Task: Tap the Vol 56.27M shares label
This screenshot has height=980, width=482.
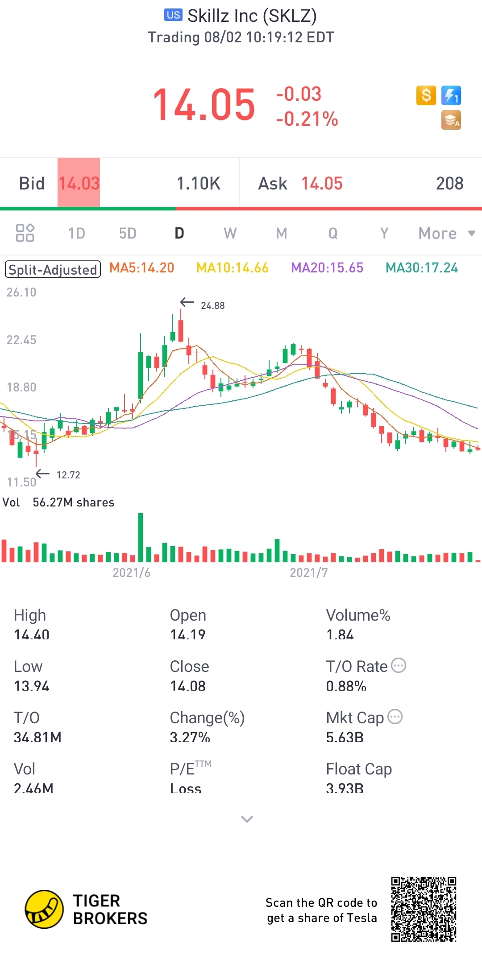Action: point(58,502)
